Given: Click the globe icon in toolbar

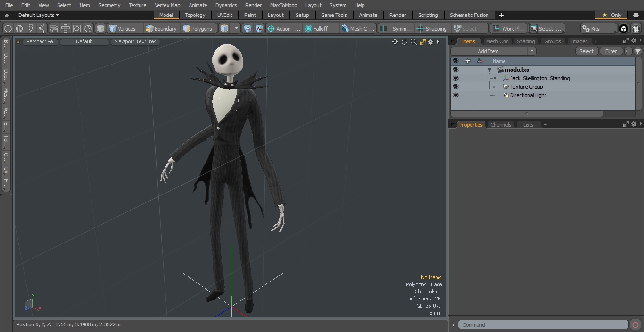Looking at the screenshot, I should point(19,29).
